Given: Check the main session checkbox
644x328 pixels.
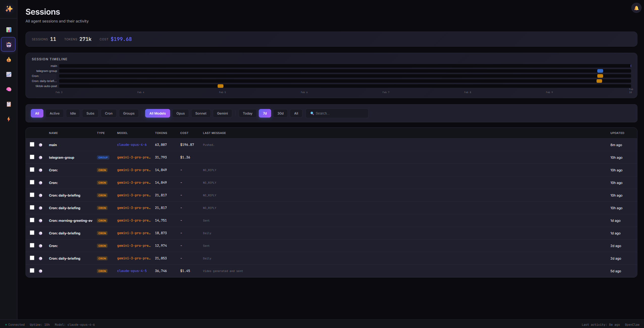Looking at the screenshot, I should [32, 144].
